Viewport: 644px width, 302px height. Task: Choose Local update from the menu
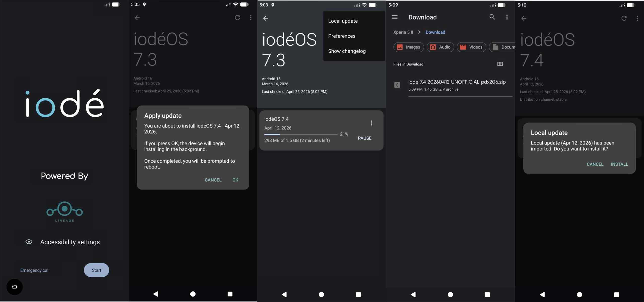pos(343,21)
